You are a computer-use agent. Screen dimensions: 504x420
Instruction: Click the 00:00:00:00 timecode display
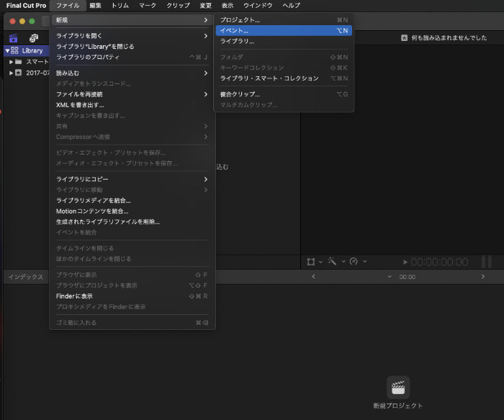(x=439, y=262)
